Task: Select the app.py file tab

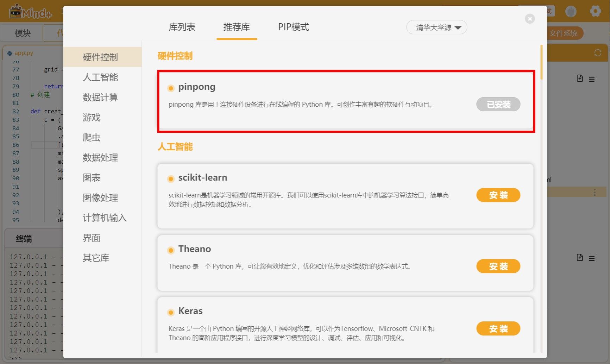Action: [24, 53]
